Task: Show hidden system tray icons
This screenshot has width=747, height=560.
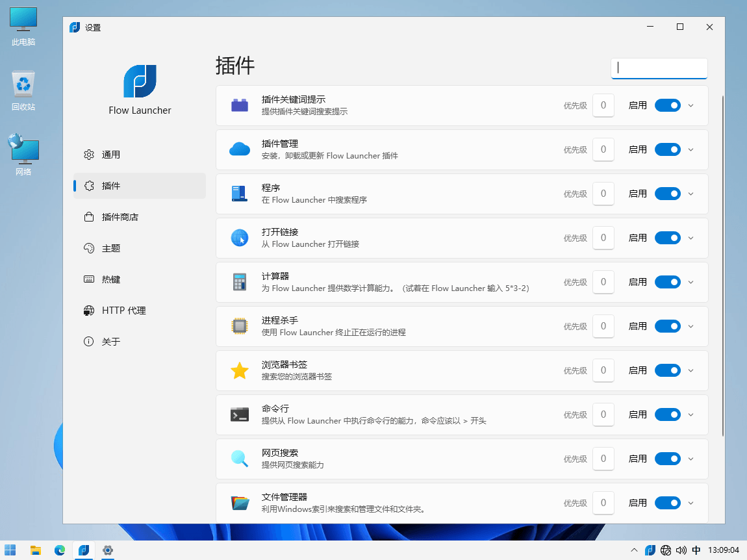Action: tap(634, 550)
